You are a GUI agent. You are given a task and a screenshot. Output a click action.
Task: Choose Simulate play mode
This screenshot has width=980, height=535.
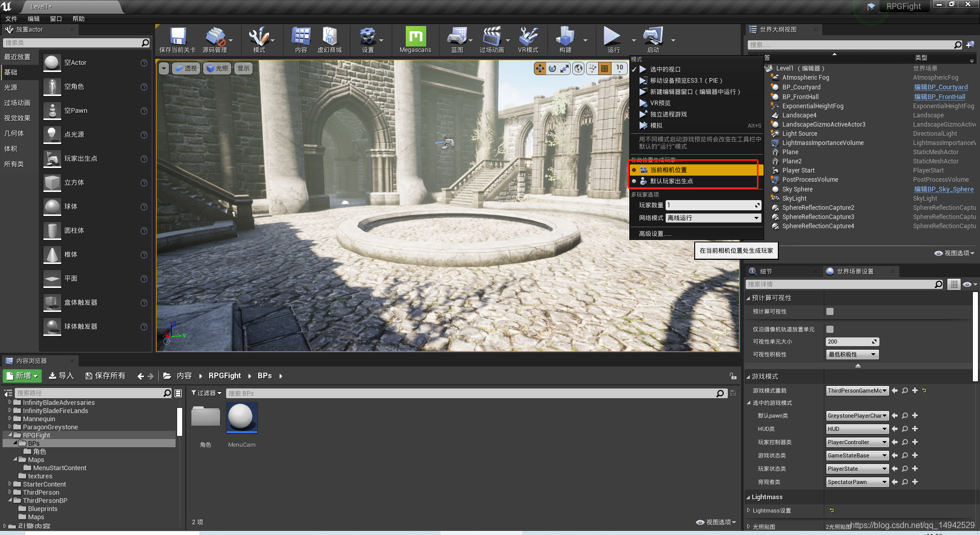pos(696,126)
